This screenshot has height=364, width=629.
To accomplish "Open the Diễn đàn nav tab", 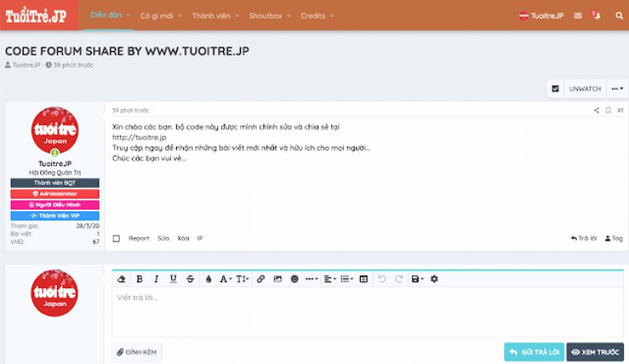I will pyautogui.click(x=106, y=15).
